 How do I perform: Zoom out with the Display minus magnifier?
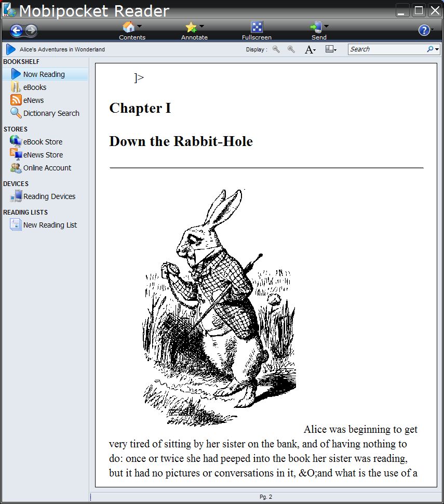[276, 49]
